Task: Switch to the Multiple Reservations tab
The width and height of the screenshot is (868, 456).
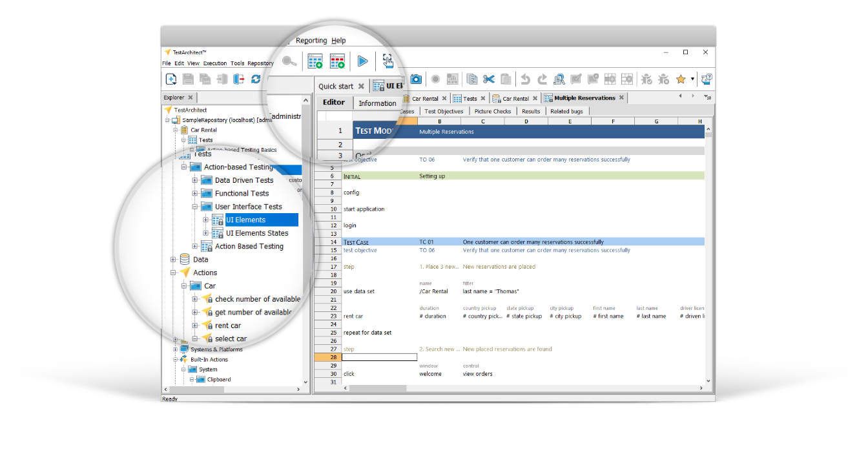Action: (x=584, y=98)
